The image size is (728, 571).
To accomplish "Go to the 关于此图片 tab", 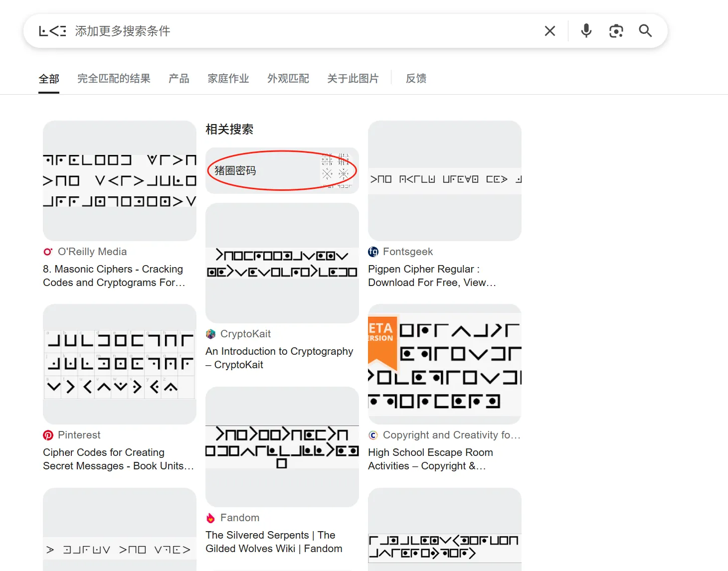I will pyautogui.click(x=353, y=79).
